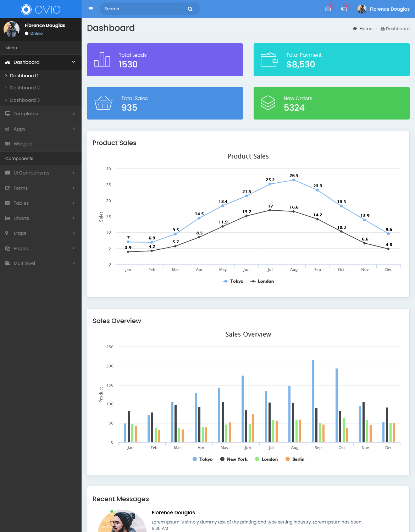Expand the UI Components submenu arrow
The width and height of the screenshot is (415, 532).
(x=74, y=173)
